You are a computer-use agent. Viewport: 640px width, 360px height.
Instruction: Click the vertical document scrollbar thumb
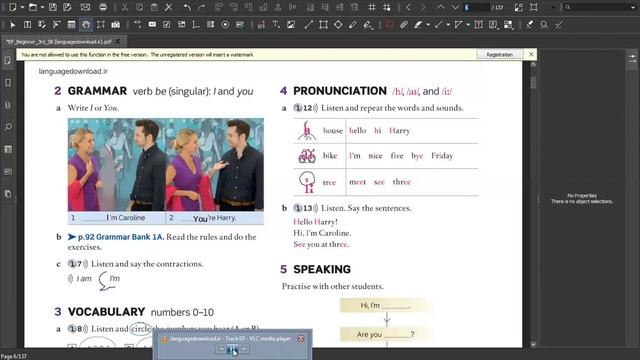pos(533,82)
